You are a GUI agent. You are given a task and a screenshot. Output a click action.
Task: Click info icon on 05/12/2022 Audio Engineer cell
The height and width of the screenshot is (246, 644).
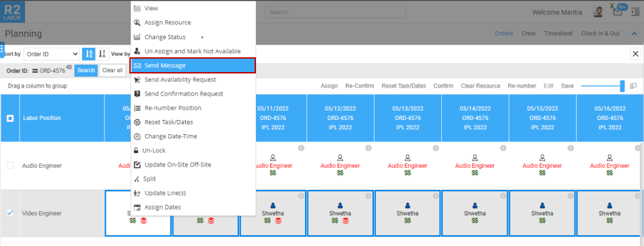pos(368,148)
